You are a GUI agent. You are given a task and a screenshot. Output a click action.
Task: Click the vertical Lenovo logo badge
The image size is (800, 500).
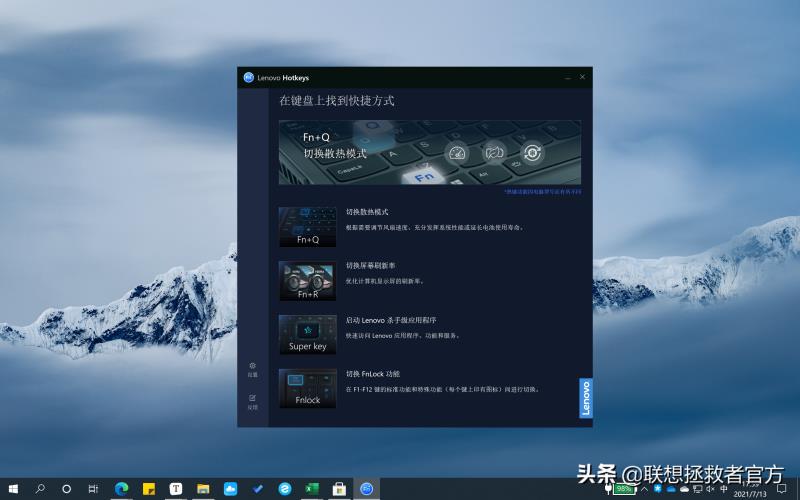pos(586,398)
